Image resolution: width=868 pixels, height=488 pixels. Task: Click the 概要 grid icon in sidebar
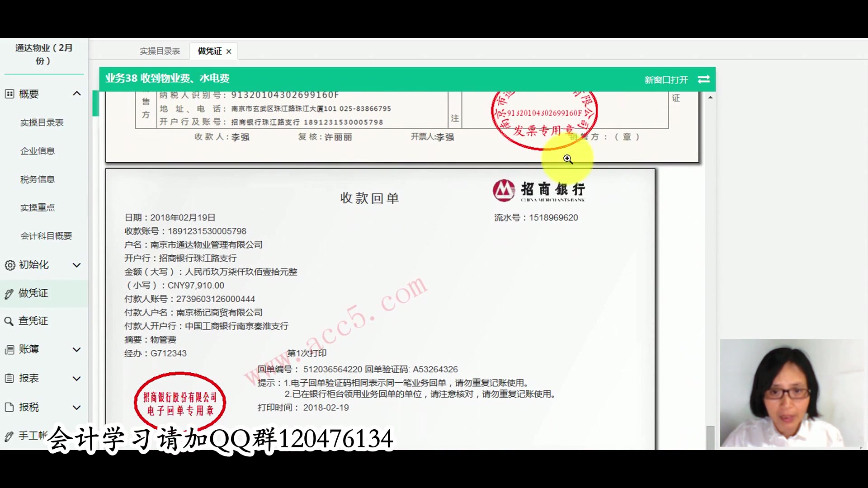[x=9, y=94]
